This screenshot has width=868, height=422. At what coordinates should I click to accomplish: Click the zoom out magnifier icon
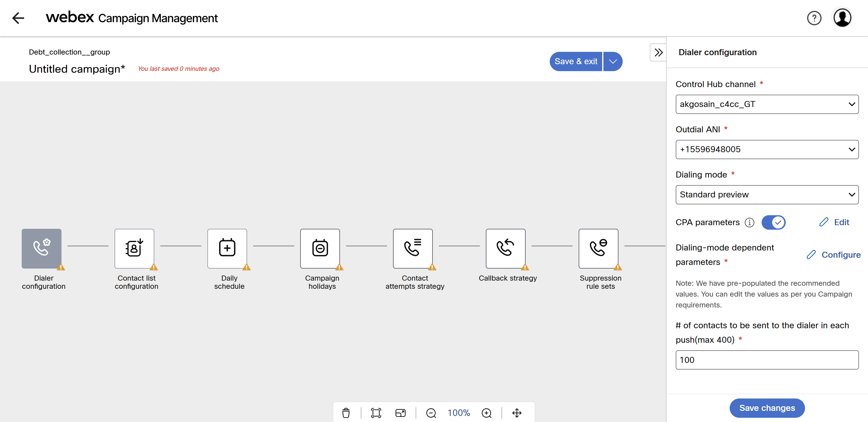pos(431,413)
